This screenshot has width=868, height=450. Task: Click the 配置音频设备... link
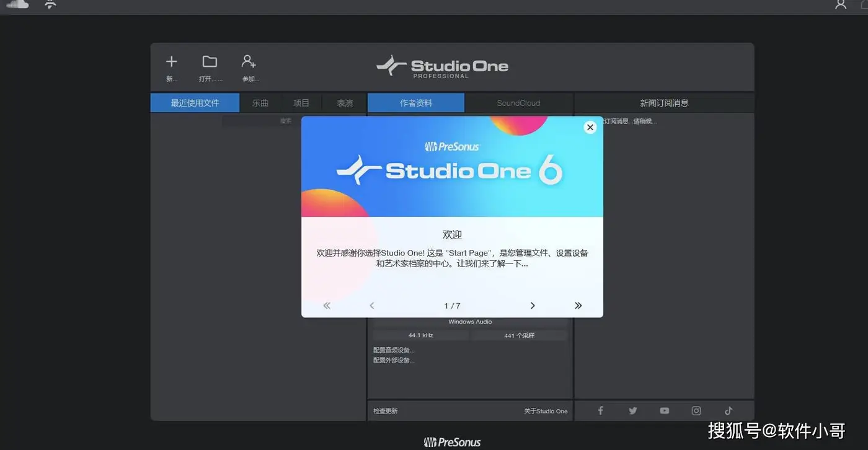tap(394, 350)
